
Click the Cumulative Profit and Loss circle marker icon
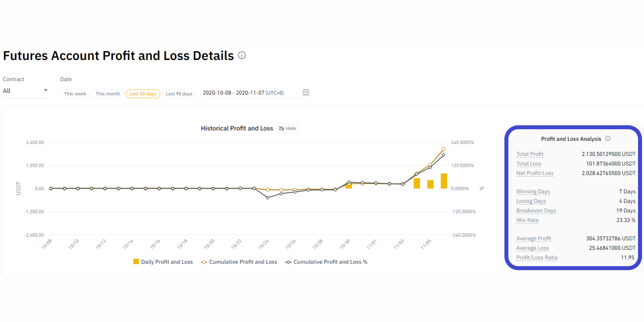[x=204, y=262]
